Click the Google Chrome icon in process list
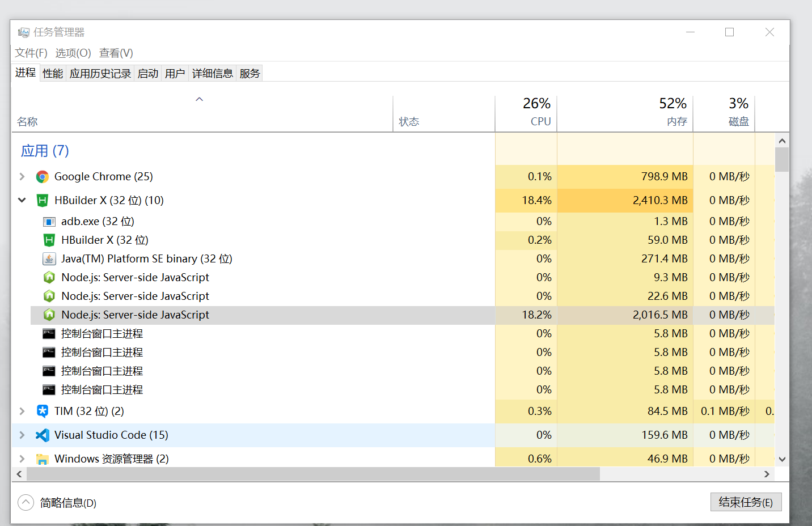812x526 pixels. click(43, 177)
